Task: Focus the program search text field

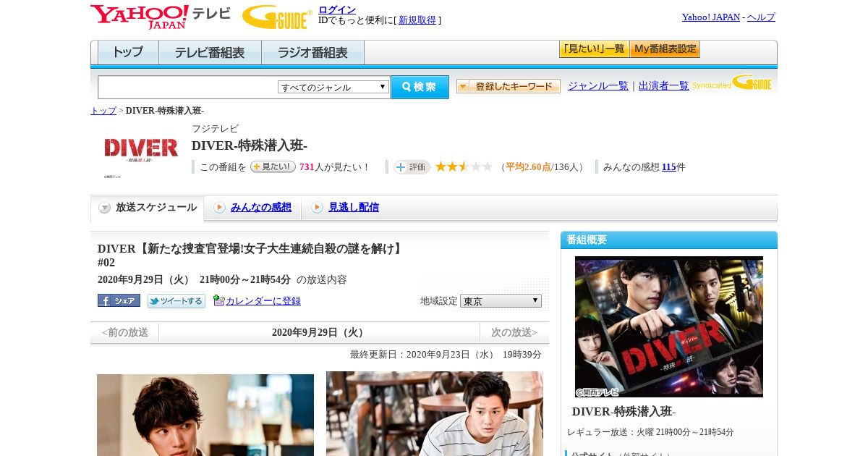Action: (187, 87)
